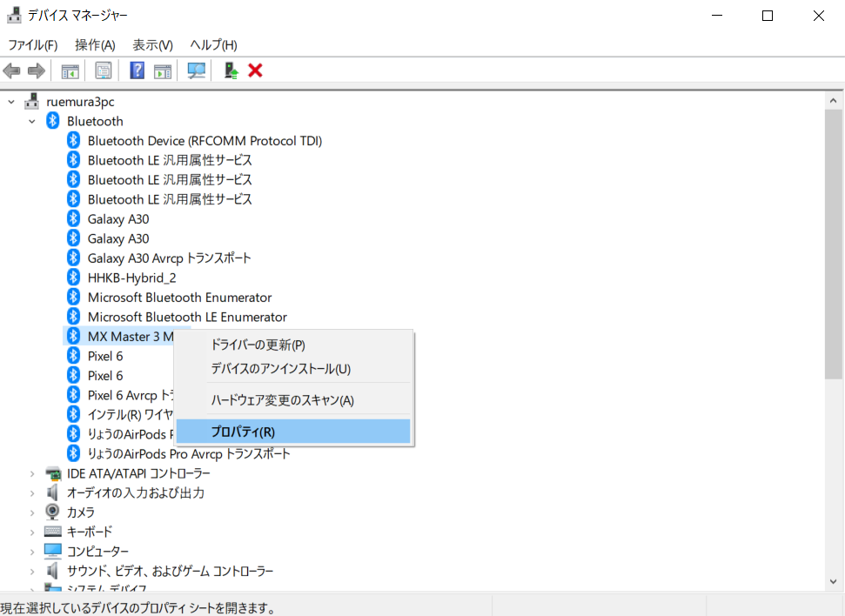Click the Forward arrow toolbar icon

(36, 70)
